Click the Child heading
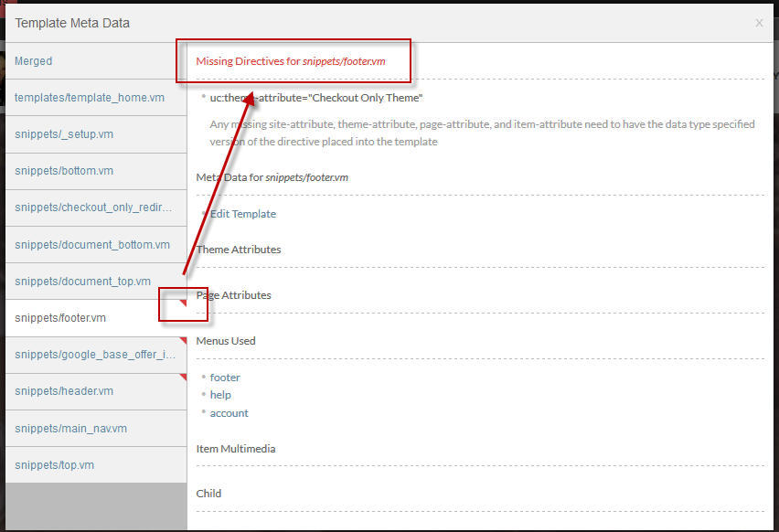 pyautogui.click(x=208, y=494)
